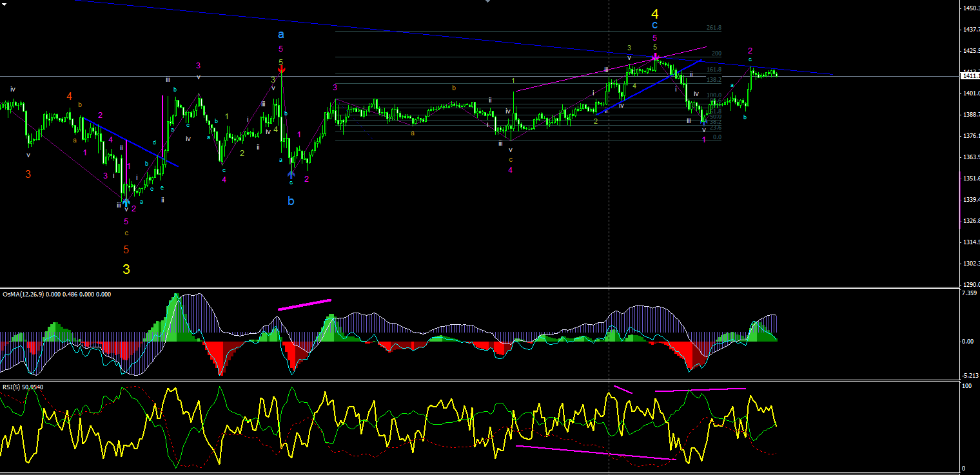Viewport: 980px width, 475px height.
Task: Click the magenta arrow marker under yellow wave 4
Action: (x=655, y=57)
